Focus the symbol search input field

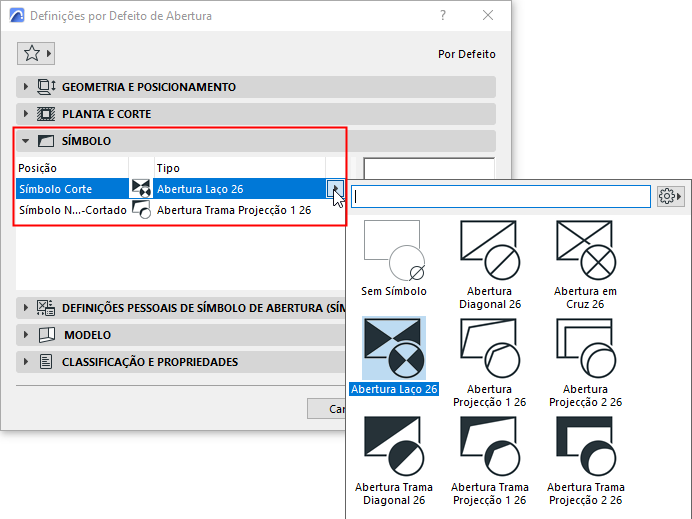[501, 196]
